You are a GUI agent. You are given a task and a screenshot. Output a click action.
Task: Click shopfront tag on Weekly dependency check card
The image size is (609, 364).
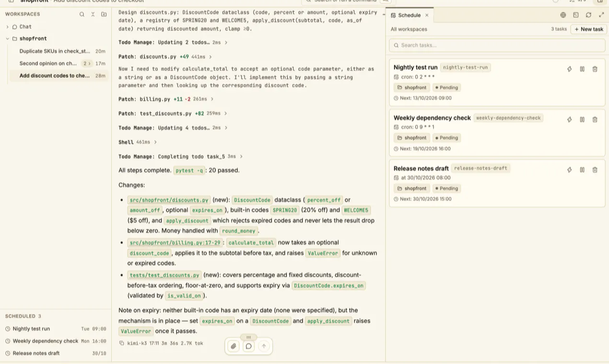(411, 138)
